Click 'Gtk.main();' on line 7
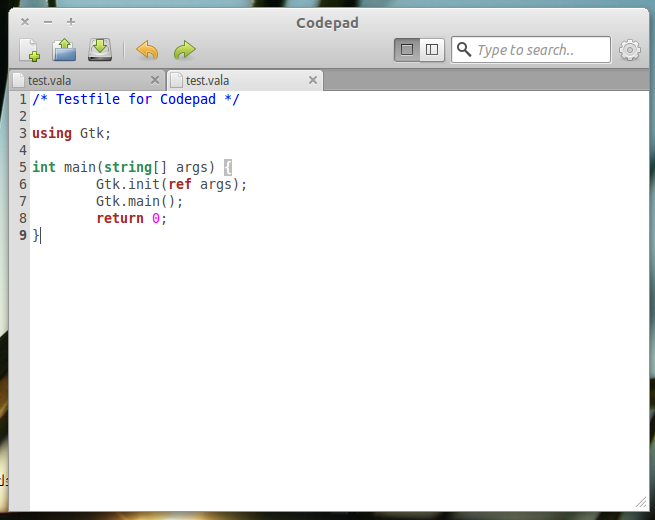655x520 pixels. pos(140,201)
